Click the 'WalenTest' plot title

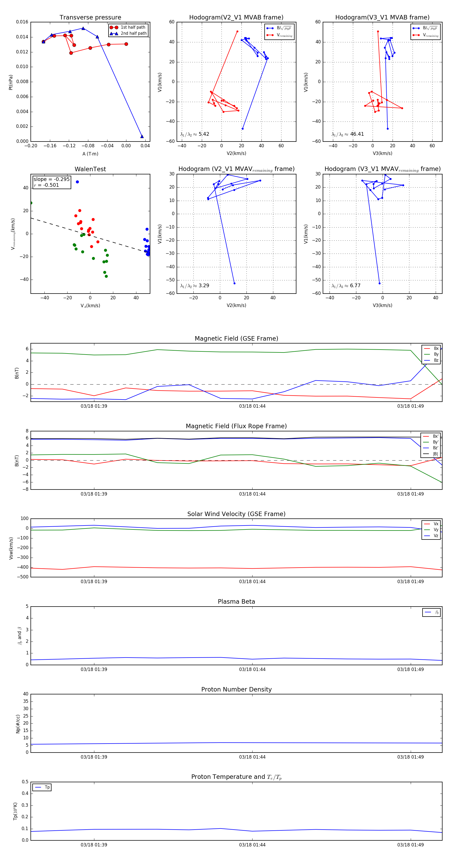tap(90, 169)
